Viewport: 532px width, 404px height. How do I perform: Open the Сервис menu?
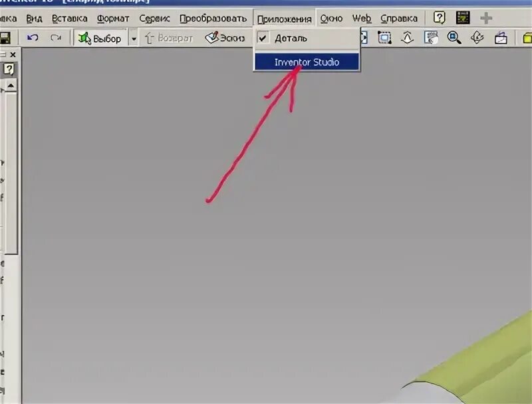tap(154, 19)
